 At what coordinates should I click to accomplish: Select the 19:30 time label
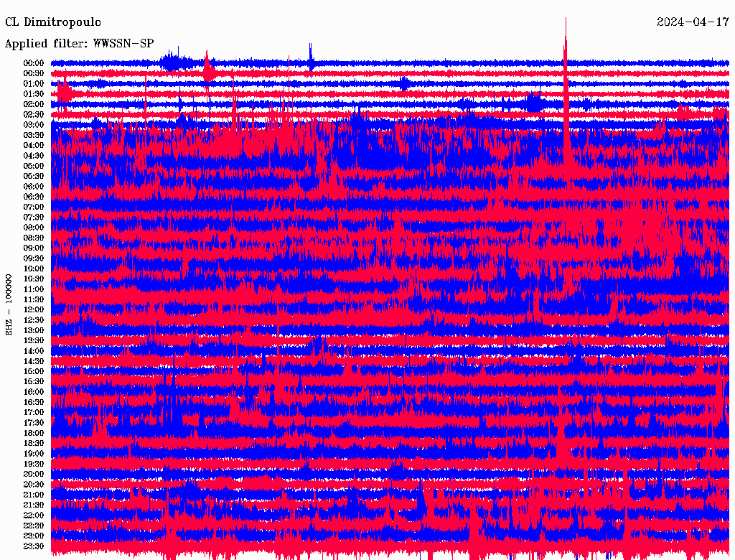[x=34, y=464]
